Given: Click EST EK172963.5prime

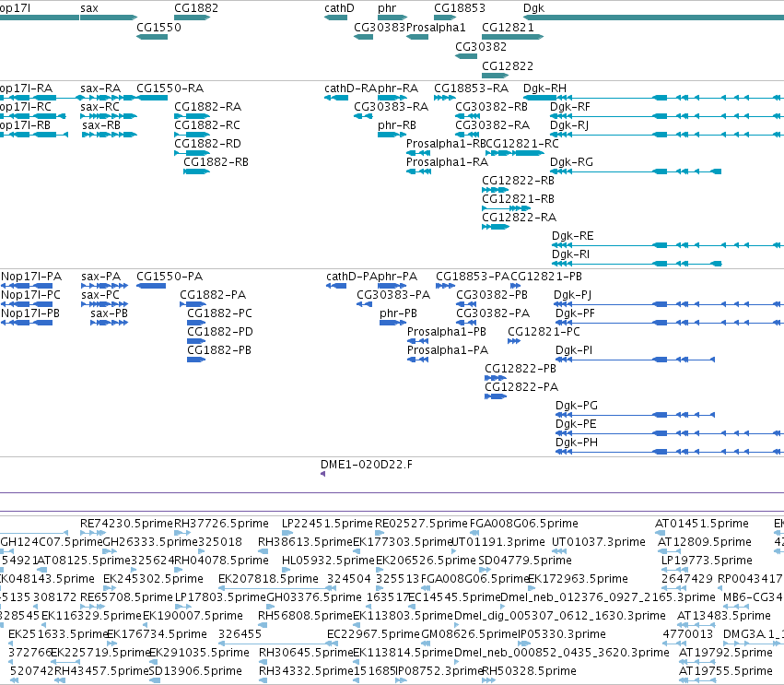Looking at the screenshot, I should click(x=578, y=579).
